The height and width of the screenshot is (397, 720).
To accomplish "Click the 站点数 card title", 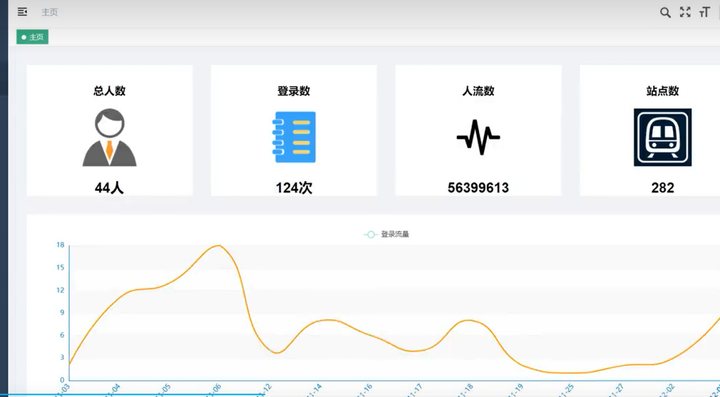I will point(663,91).
